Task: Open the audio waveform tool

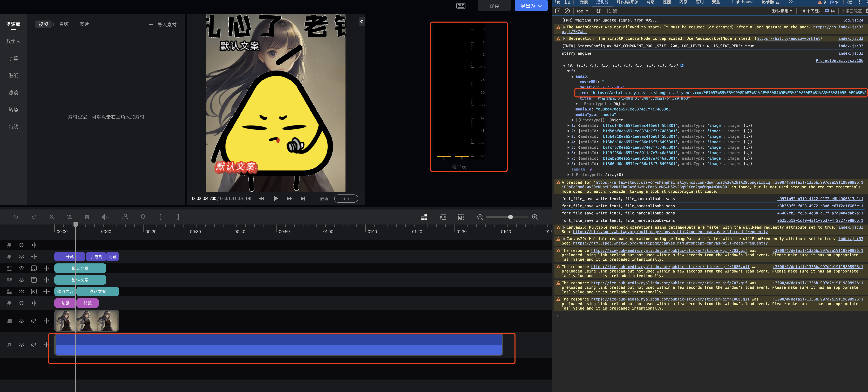Action: 106,217
